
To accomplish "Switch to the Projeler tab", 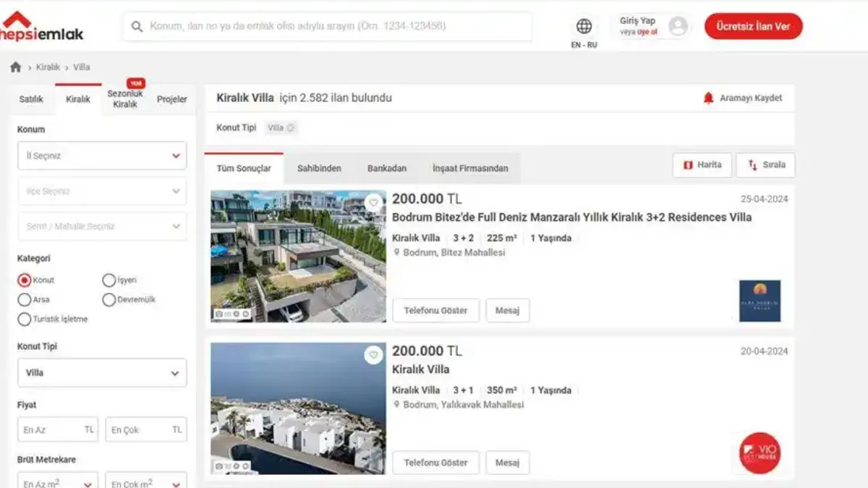I will (x=172, y=99).
